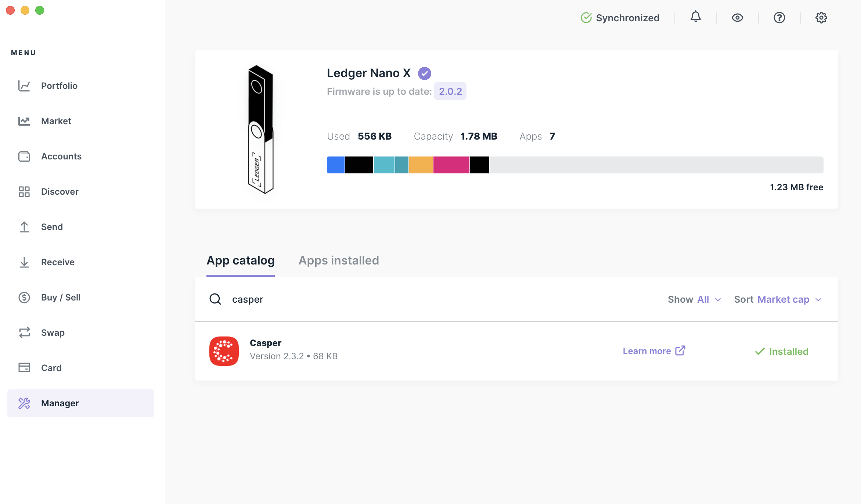
Task: Open the Sort Market cap dropdown
Action: pos(778,299)
